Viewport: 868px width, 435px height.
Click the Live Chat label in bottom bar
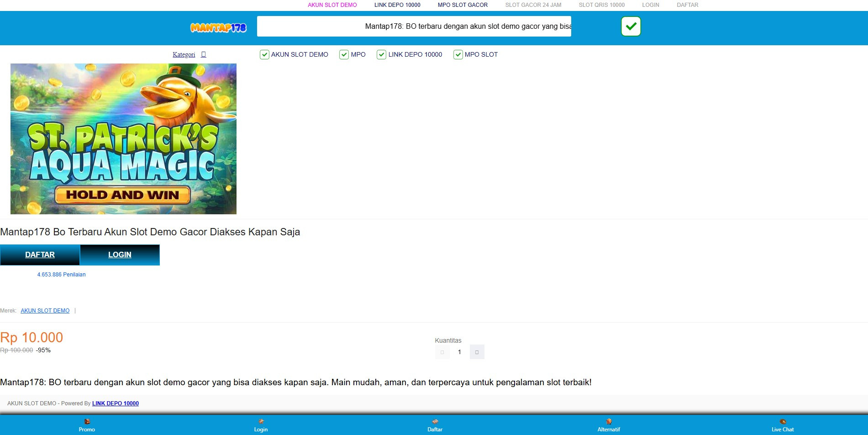pos(783,430)
